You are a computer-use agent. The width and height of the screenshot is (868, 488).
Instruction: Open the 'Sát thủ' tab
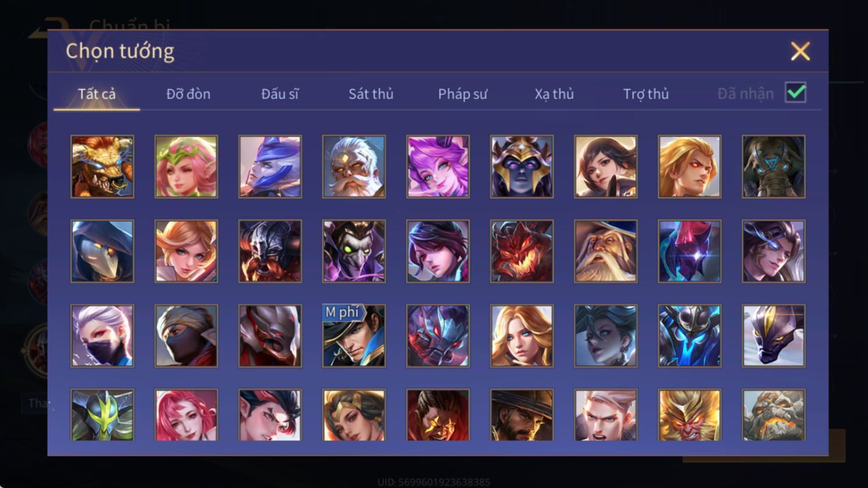371,94
